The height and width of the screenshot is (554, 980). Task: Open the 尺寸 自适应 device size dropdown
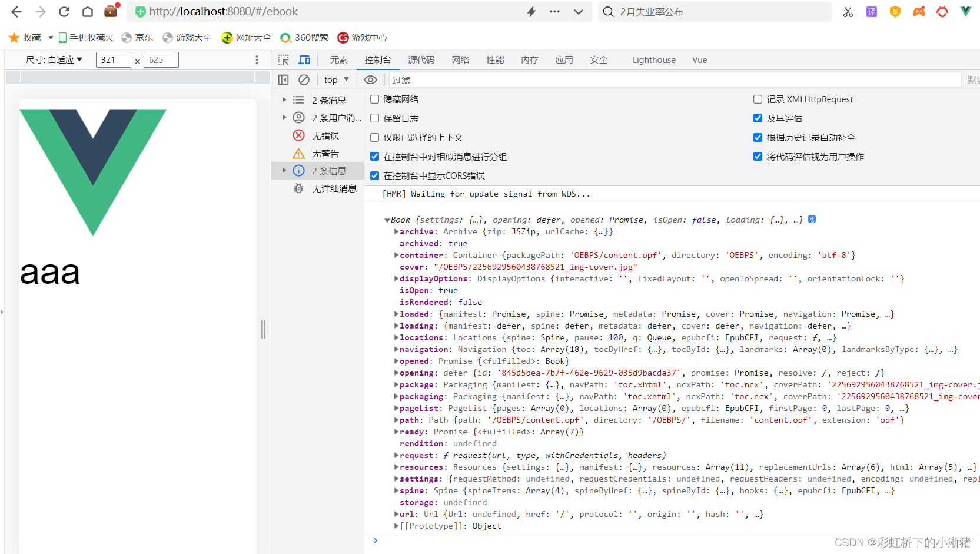[x=54, y=59]
